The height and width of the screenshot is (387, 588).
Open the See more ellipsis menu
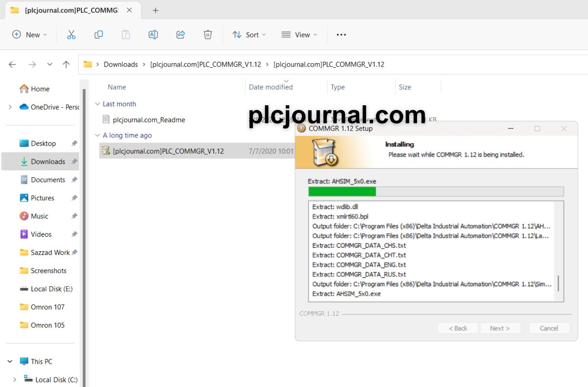341,35
